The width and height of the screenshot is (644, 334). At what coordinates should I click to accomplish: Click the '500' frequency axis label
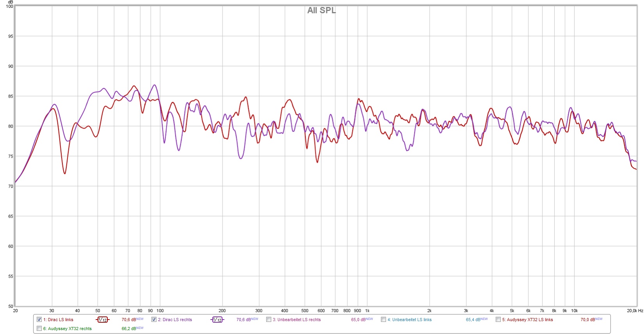305,311
